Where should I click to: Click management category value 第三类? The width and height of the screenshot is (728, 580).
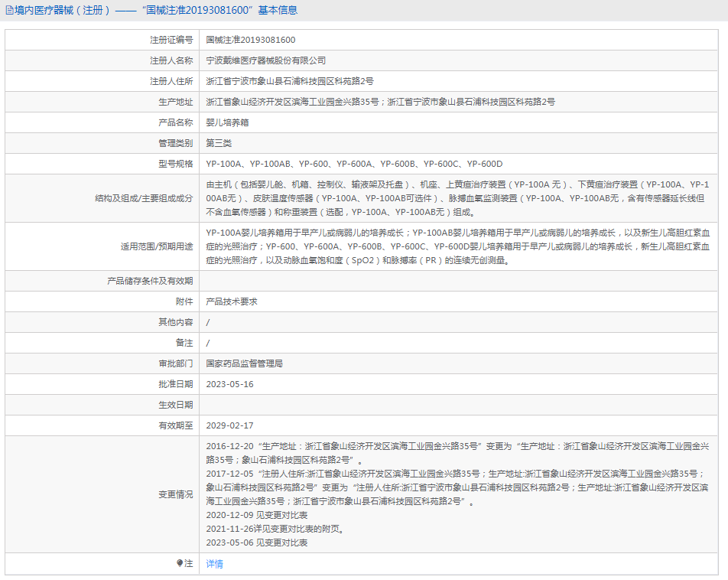(219, 143)
